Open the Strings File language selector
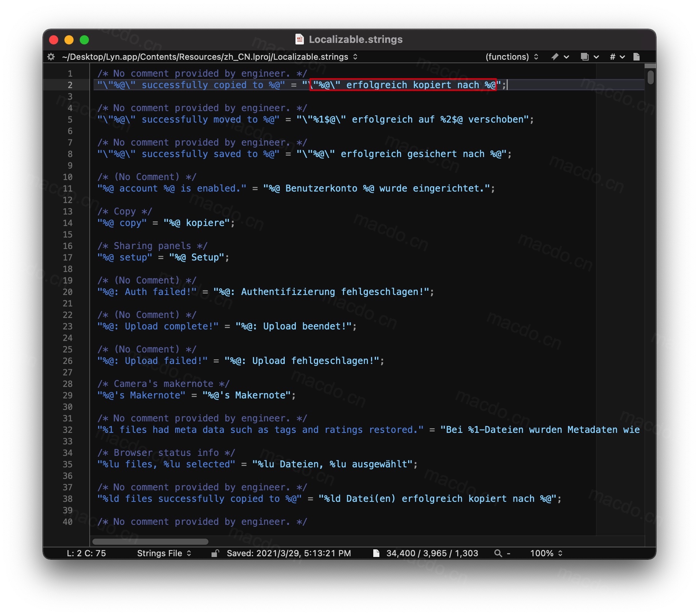 164,553
